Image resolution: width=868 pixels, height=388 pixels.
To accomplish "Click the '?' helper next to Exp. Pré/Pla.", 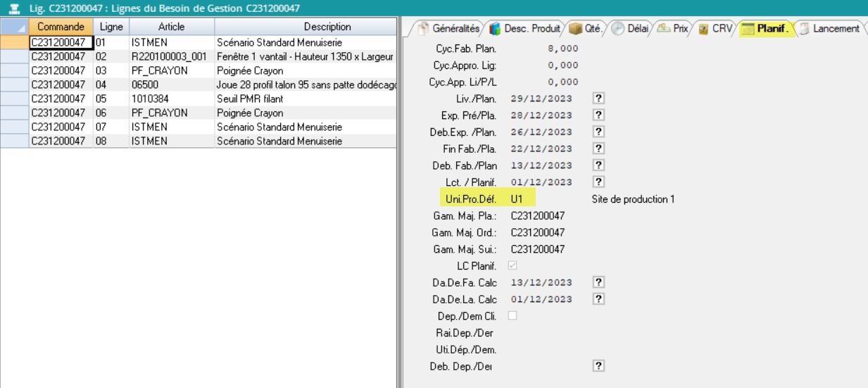I will [x=599, y=115].
